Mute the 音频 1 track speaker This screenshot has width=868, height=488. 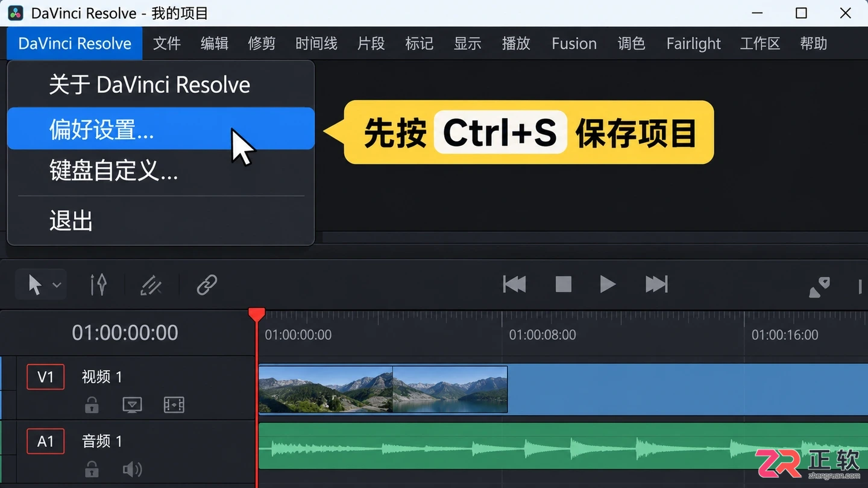point(133,469)
